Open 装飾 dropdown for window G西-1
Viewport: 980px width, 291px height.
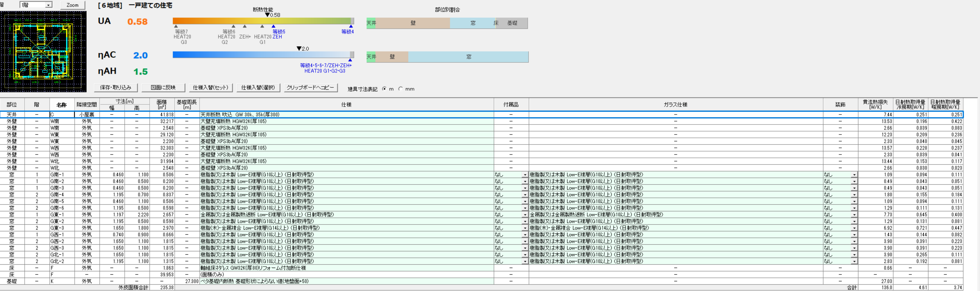tap(854, 235)
